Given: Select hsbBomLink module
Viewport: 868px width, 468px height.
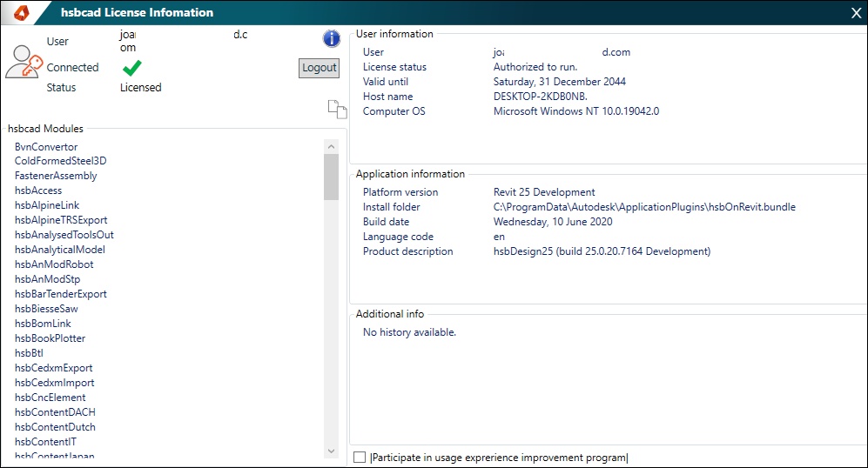Looking at the screenshot, I should click(x=44, y=324).
